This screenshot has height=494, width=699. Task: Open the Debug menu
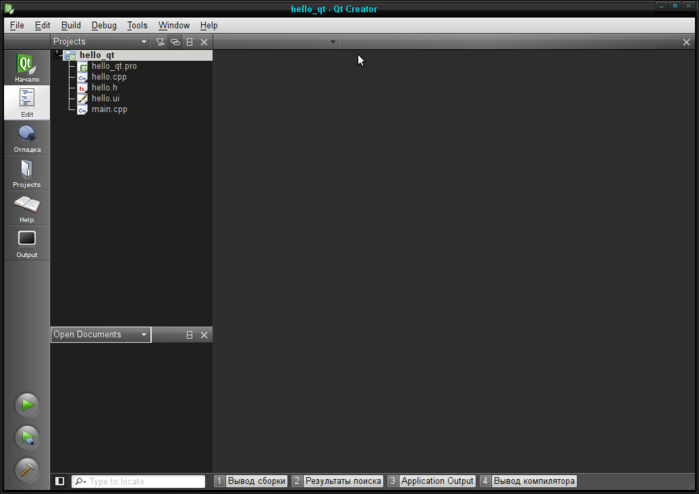click(104, 25)
